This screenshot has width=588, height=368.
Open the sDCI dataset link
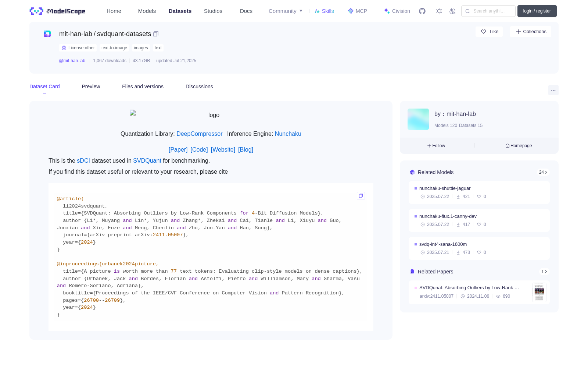(x=83, y=161)
